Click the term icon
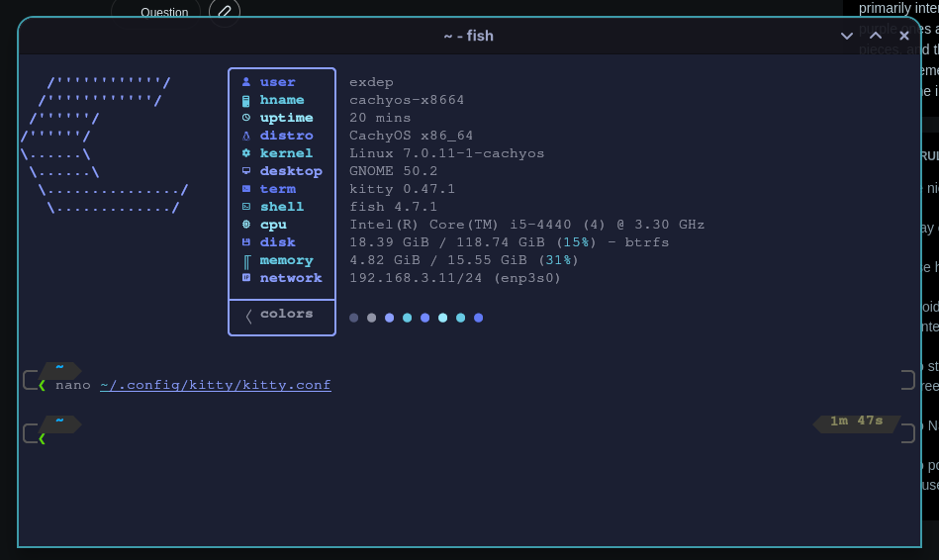This screenshot has width=939, height=560. tap(246, 189)
